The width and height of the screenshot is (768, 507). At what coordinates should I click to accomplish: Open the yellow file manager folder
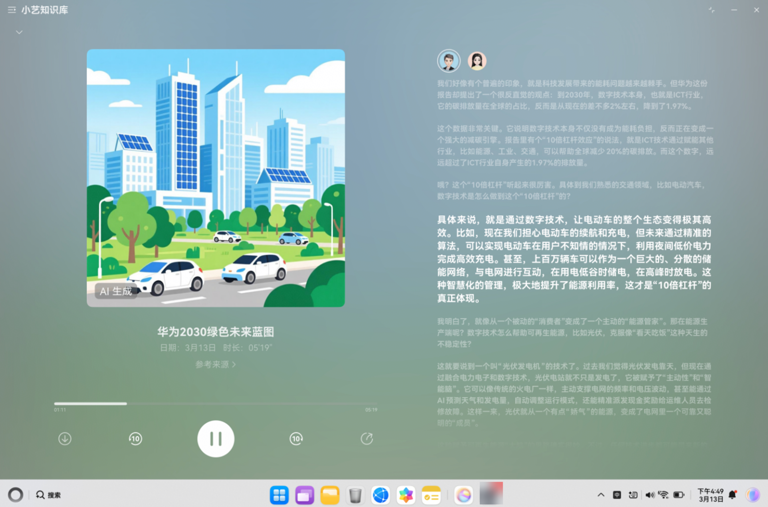click(x=330, y=495)
